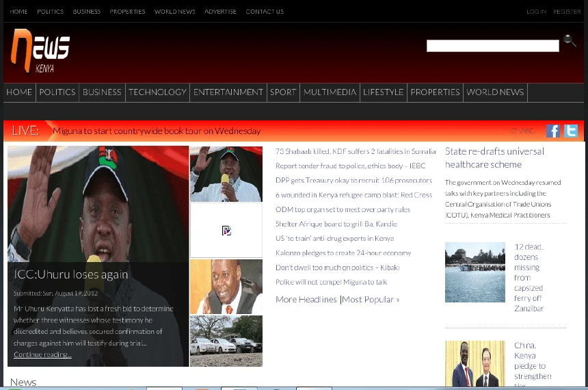Open WORLD NEWS in main navigation bar
This screenshot has width=588, height=390.
[x=495, y=92]
